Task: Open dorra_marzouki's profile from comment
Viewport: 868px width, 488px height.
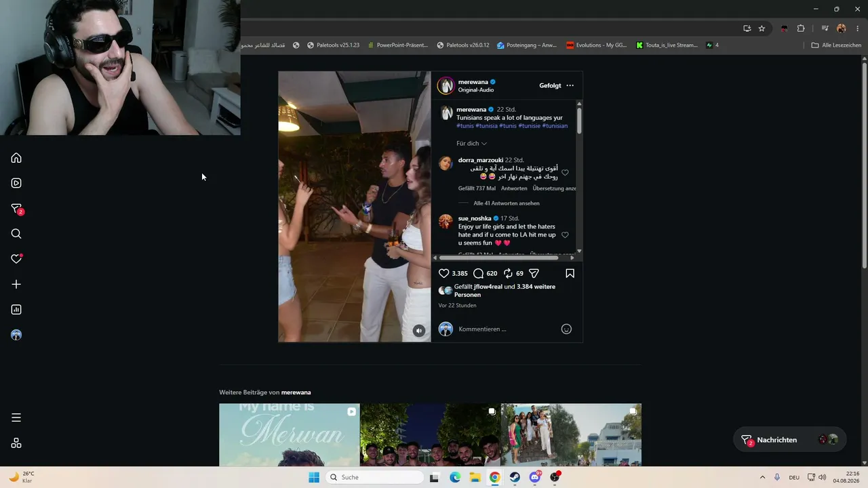Action: 481,160
